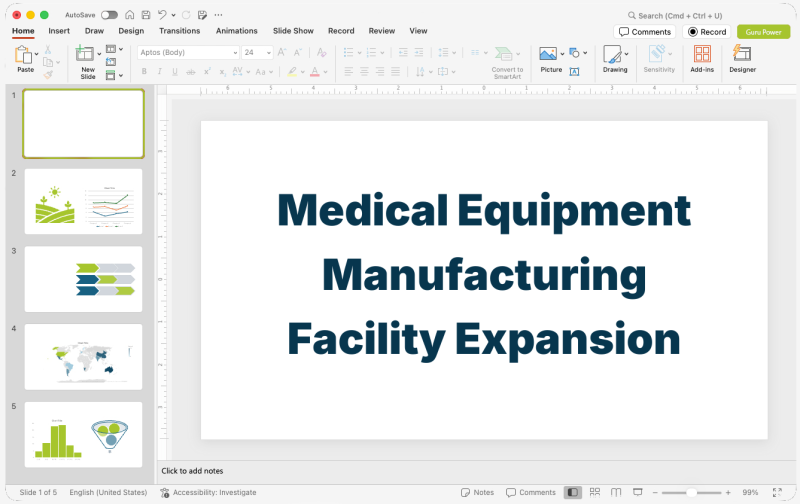Switch to the Transitions tab
800x504 pixels.
pyautogui.click(x=180, y=31)
